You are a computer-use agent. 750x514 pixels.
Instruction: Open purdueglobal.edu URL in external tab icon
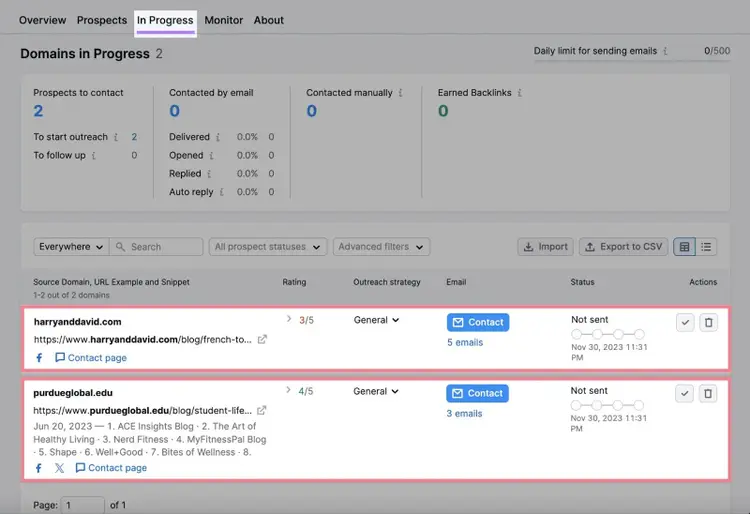[x=262, y=410]
